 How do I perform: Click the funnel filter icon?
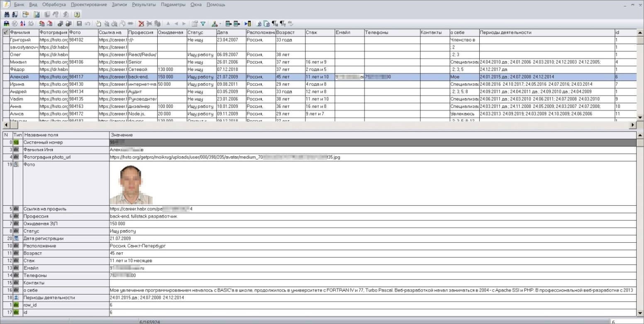point(203,24)
